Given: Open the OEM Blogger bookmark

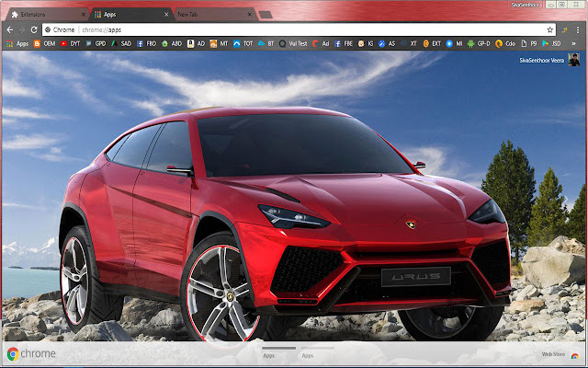Looking at the screenshot, I should coord(44,43).
